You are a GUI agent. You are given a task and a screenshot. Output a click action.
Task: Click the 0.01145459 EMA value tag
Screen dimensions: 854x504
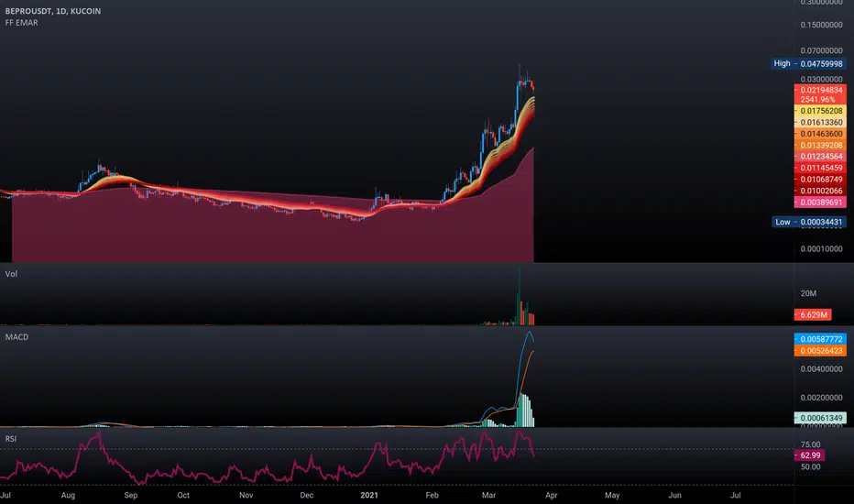click(x=820, y=168)
